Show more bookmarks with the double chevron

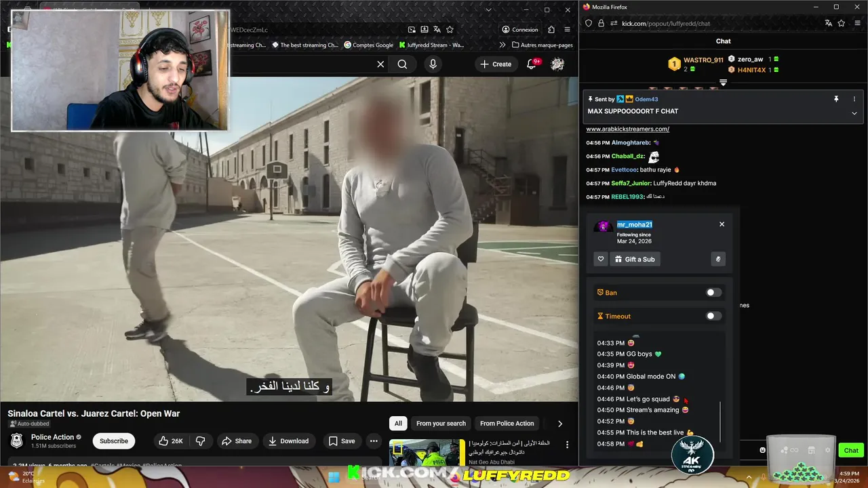pyautogui.click(x=502, y=45)
